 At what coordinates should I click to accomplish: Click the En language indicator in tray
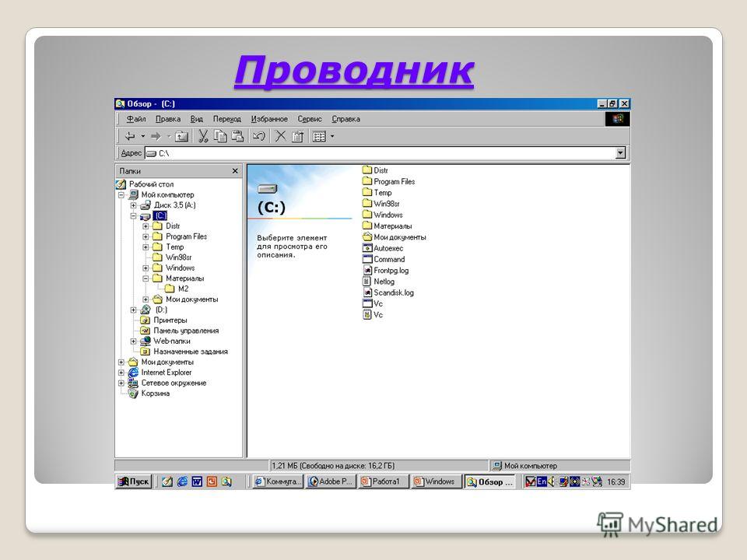[542, 482]
